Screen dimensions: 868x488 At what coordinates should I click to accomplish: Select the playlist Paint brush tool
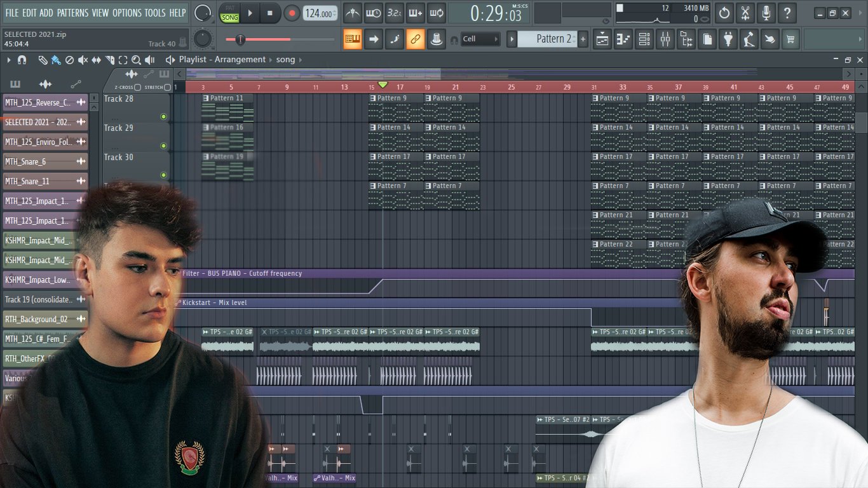coord(56,60)
